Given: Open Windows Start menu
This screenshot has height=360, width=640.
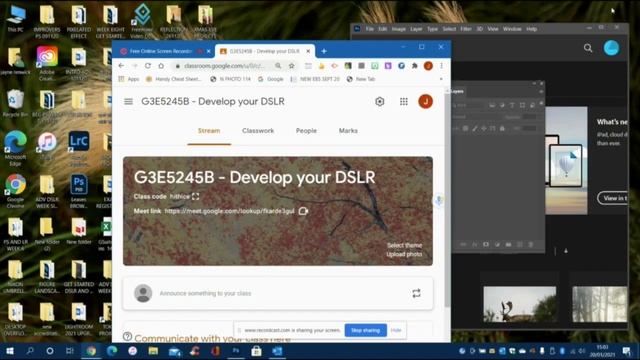Looking at the screenshot, I should coord(10,351).
